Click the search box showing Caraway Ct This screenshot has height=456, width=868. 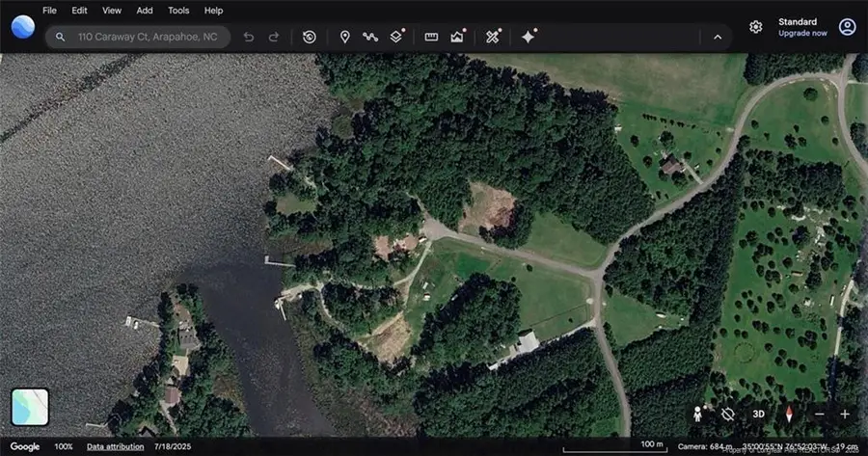point(147,37)
